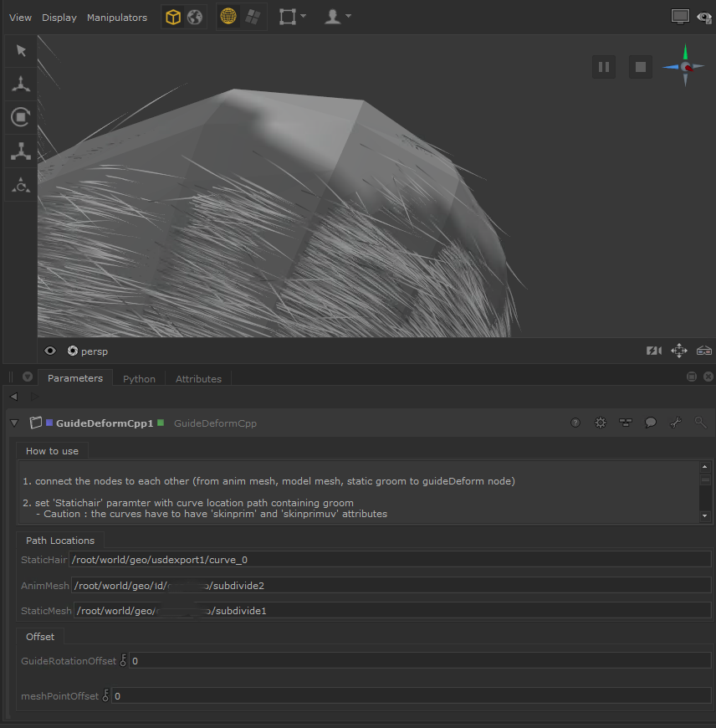Collapse the GuideDeformCpp1 parameters group

click(13, 423)
